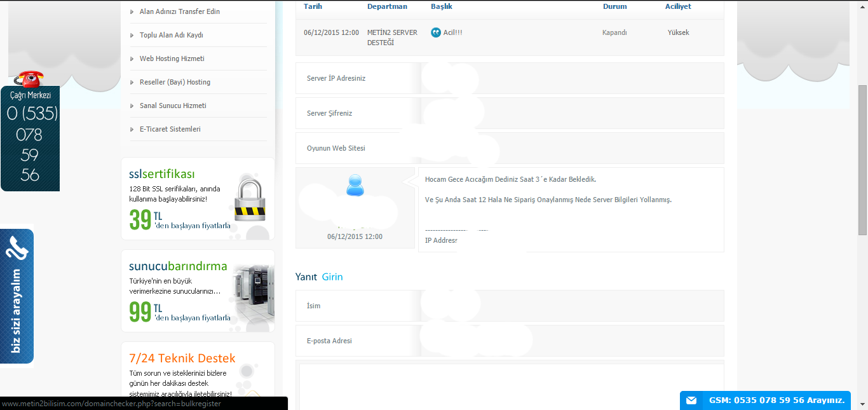Open 'Sanal Sunucu Hizmeti' menu link

[173, 106]
